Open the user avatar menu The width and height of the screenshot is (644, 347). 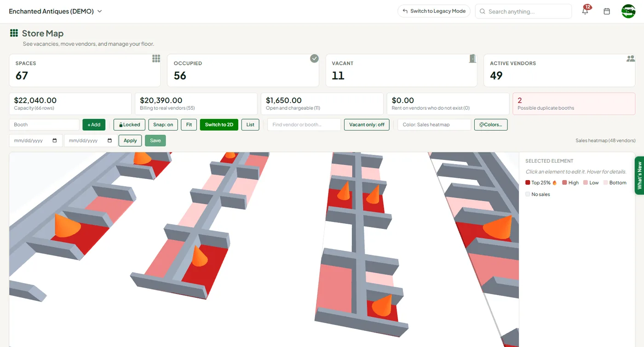point(628,11)
